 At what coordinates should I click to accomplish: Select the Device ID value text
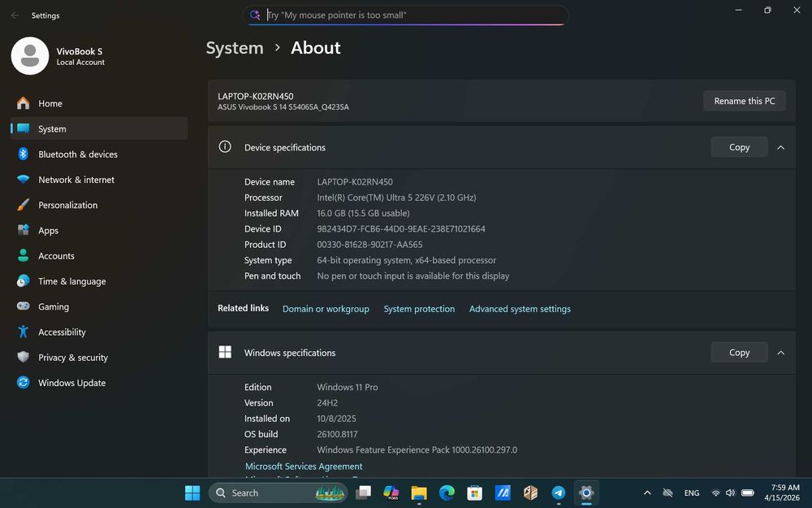pyautogui.click(x=401, y=228)
